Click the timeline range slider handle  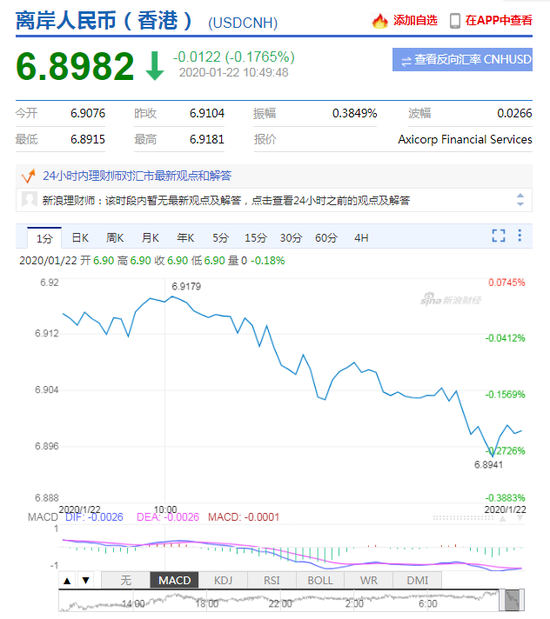[512, 600]
